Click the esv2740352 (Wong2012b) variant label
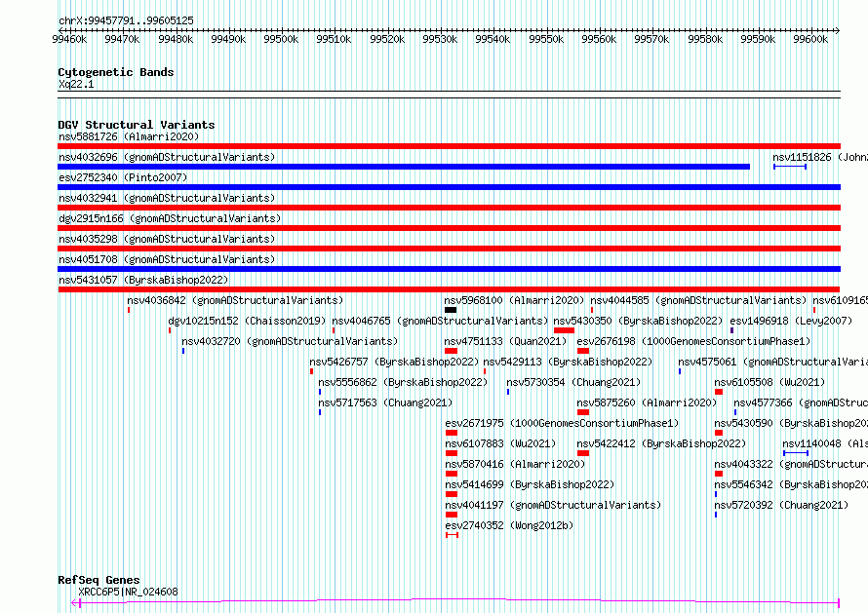Screen dimensions: 868x613 (509, 525)
